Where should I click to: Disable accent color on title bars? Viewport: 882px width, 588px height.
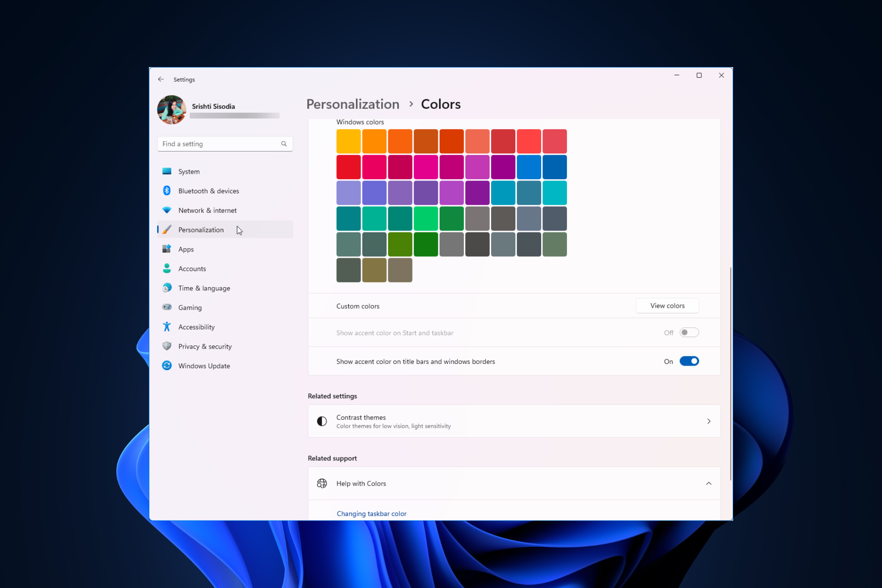click(689, 361)
